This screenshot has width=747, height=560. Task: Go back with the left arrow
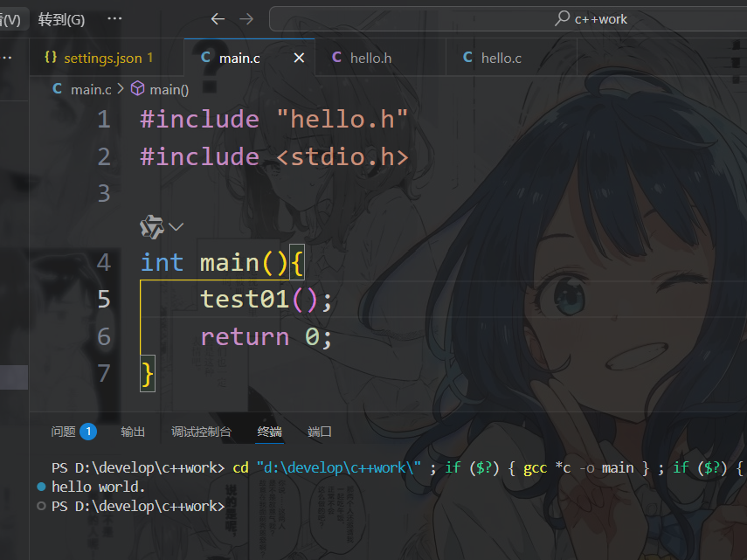click(x=218, y=19)
